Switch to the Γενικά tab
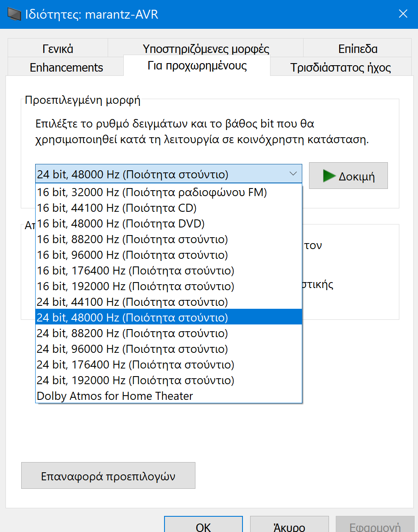 [57, 48]
